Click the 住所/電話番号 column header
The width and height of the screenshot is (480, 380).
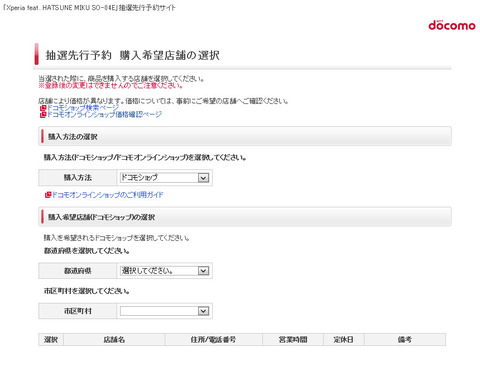pyautogui.click(x=213, y=340)
